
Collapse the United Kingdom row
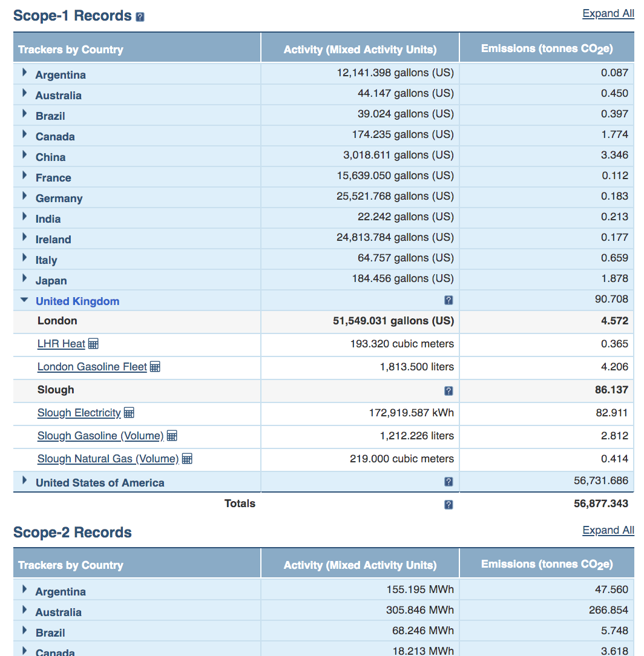[x=24, y=300]
